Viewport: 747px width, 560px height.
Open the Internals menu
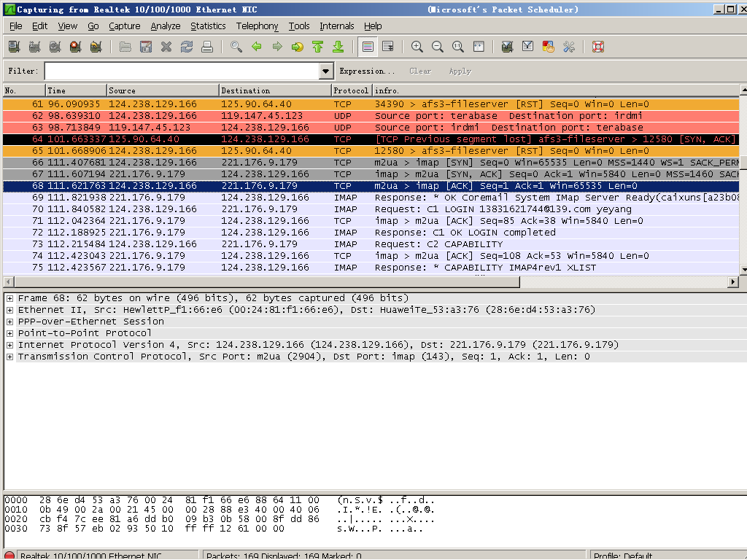click(x=337, y=26)
